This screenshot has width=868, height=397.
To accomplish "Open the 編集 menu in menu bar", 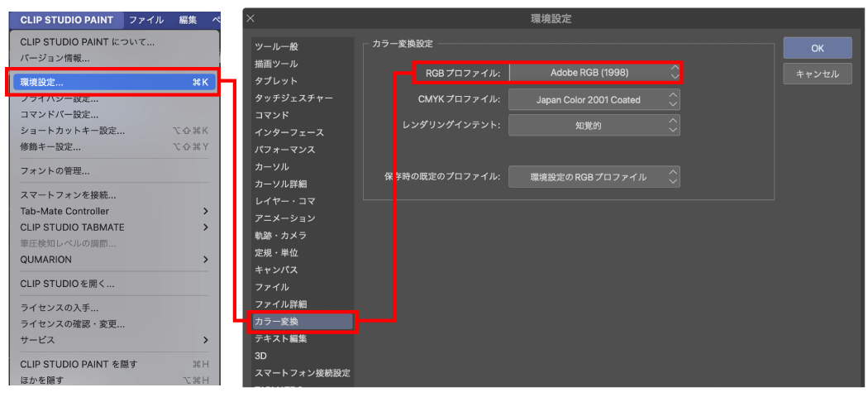I will 188,20.
